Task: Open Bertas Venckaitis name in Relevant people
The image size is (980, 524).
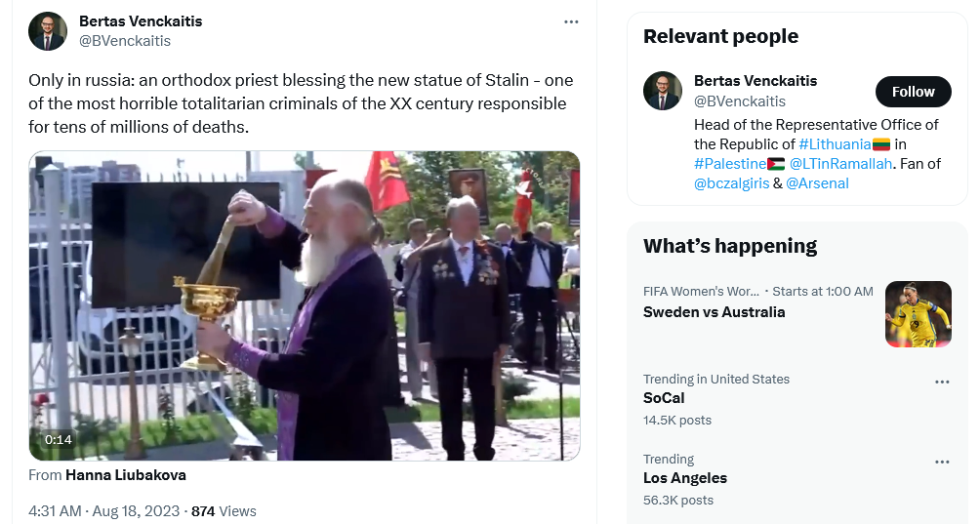Action: click(755, 81)
